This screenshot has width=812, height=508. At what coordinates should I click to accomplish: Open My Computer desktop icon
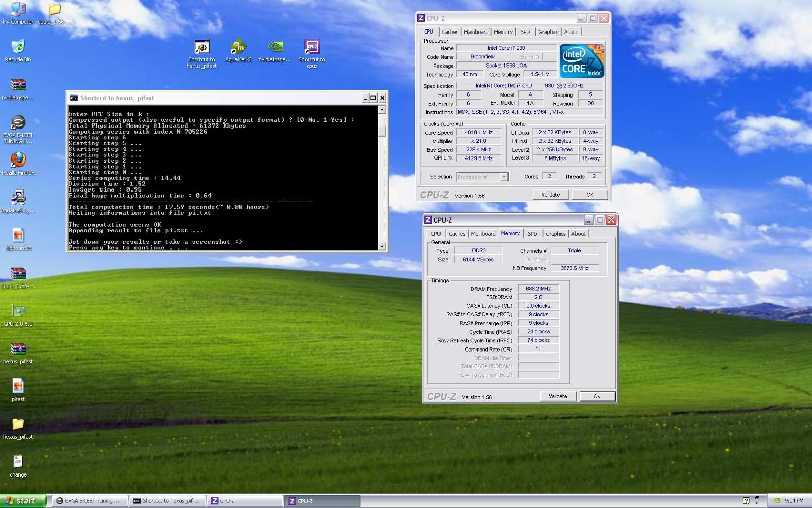[x=18, y=13]
